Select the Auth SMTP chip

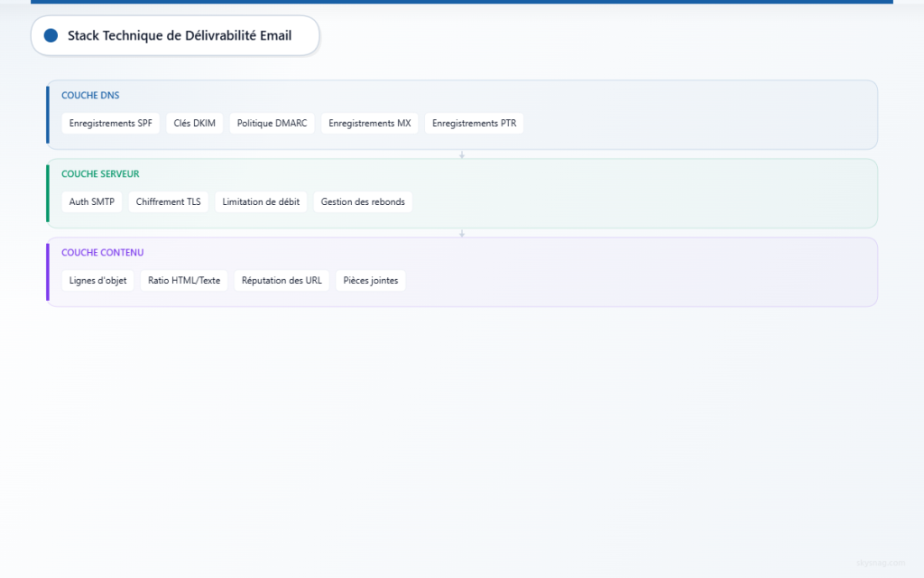[x=91, y=201]
